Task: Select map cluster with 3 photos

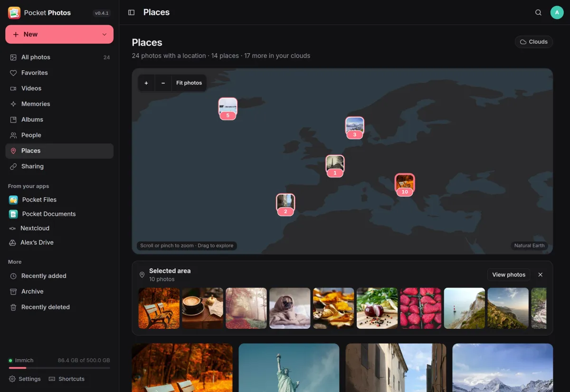Action: (x=355, y=127)
